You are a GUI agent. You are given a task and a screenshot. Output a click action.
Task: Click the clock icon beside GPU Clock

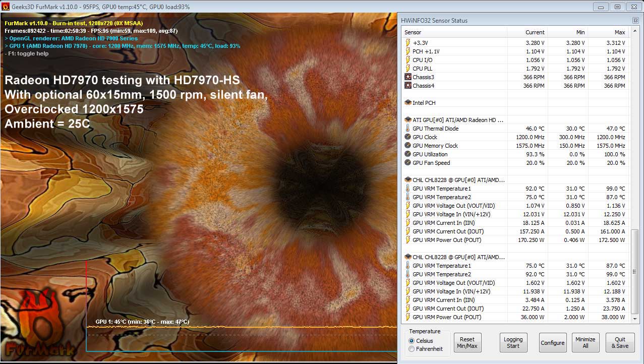[x=408, y=137]
